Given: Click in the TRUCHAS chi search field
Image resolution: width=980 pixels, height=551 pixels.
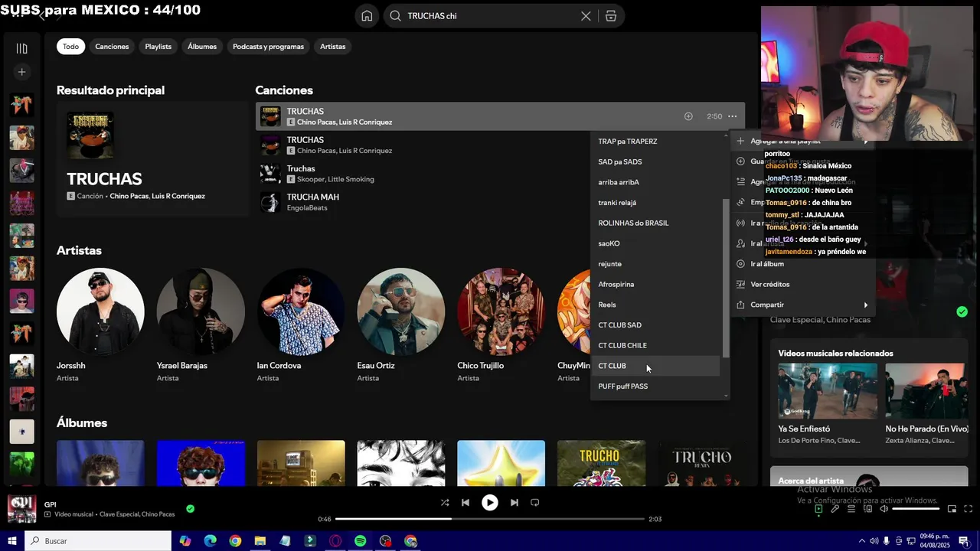Looking at the screenshot, I should (x=490, y=16).
